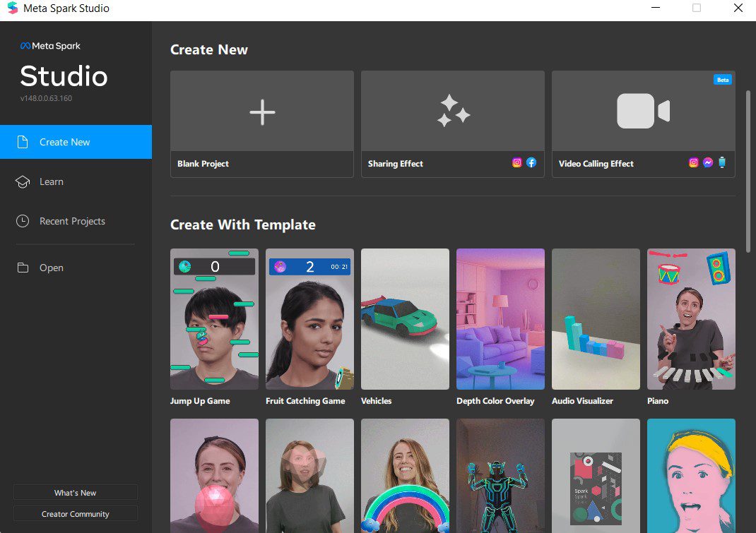Open the Recent Projects section
Screen dimensions: 756x533
[x=72, y=222]
